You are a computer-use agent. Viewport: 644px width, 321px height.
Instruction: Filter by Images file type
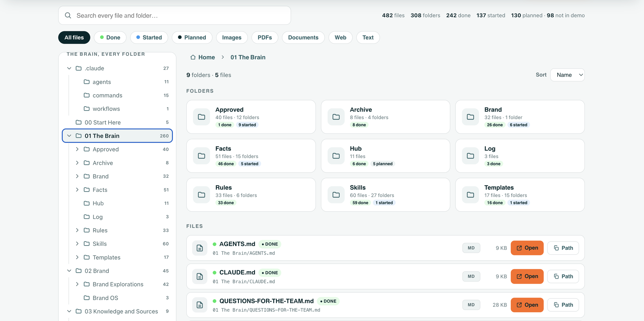[232, 37]
